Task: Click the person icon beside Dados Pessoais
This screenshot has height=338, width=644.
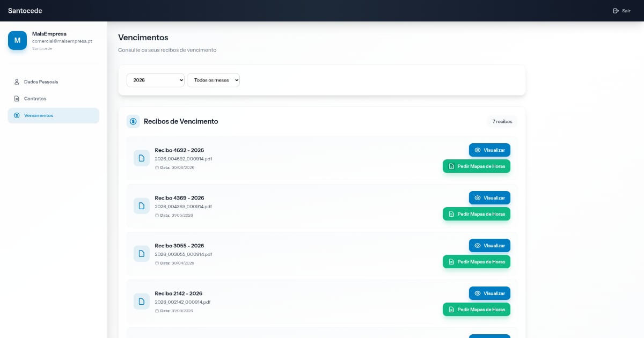Action: (x=17, y=82)
